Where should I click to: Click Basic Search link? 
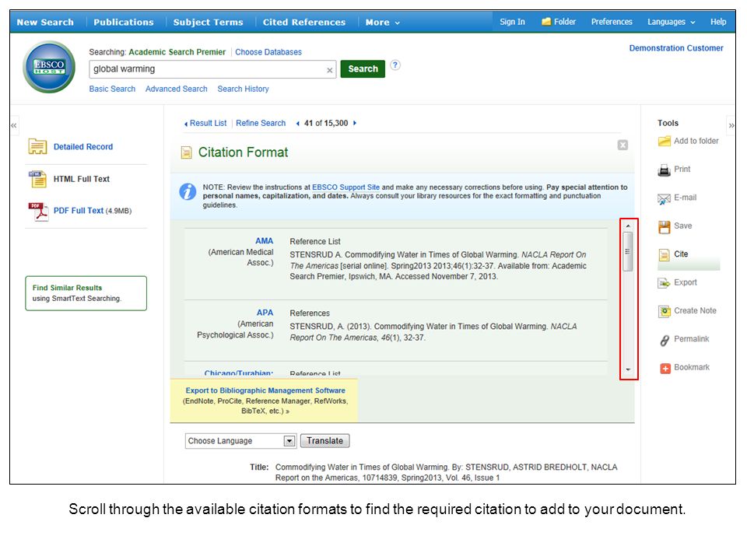click(112, 89)
